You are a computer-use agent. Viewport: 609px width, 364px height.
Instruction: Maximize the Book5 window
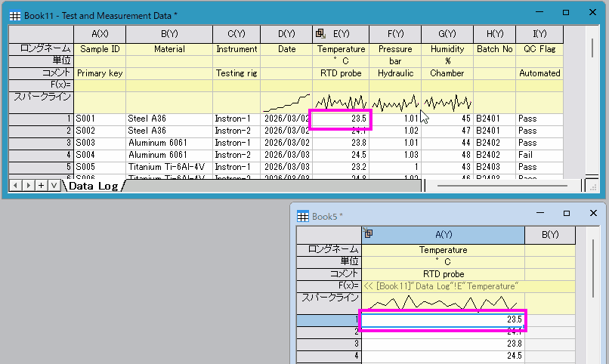pyautogui.click(x=567, y=213)
